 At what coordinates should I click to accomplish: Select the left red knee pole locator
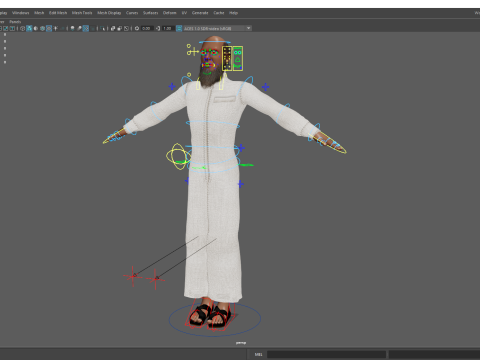(x=133, y=276)
